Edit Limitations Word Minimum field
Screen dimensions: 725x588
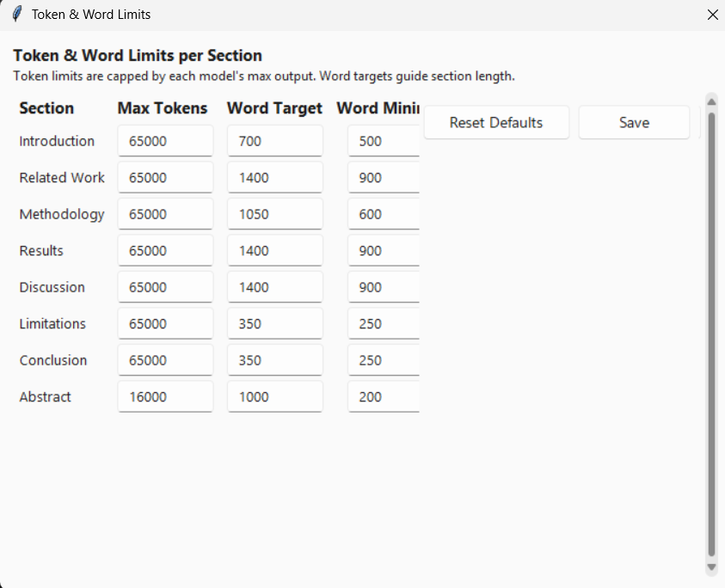tap(384, 323)
